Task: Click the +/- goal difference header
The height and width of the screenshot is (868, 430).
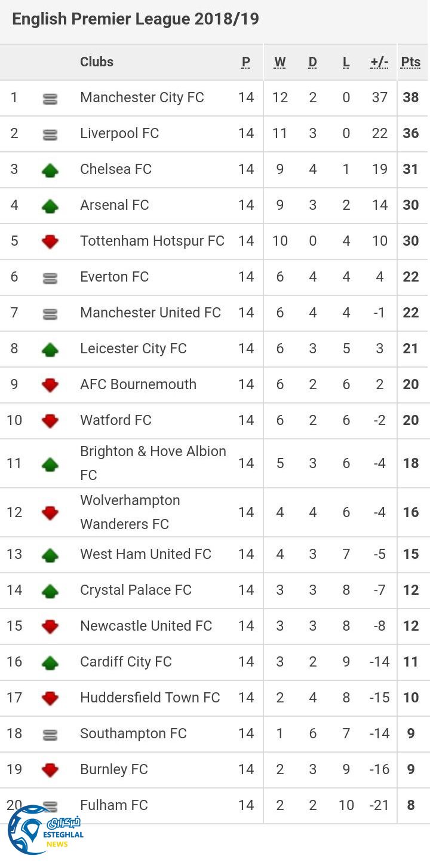Action: coord(379,62)
